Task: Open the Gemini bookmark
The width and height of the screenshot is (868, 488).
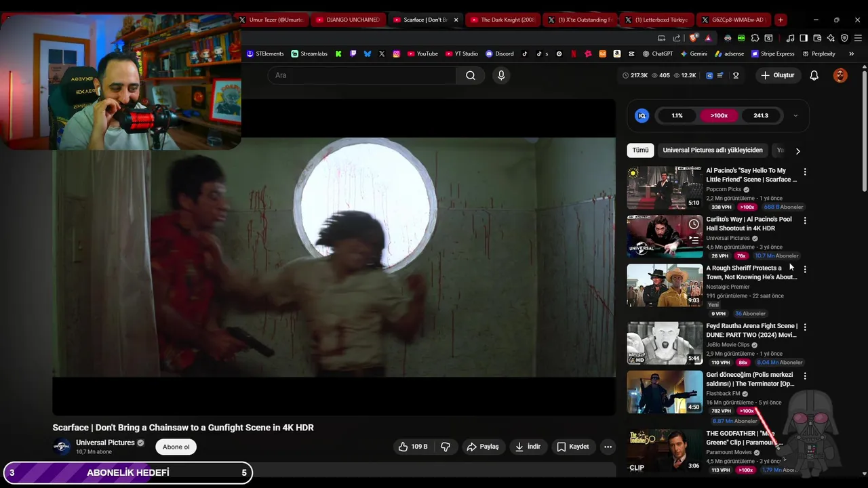Action: [x=694, y=54]
